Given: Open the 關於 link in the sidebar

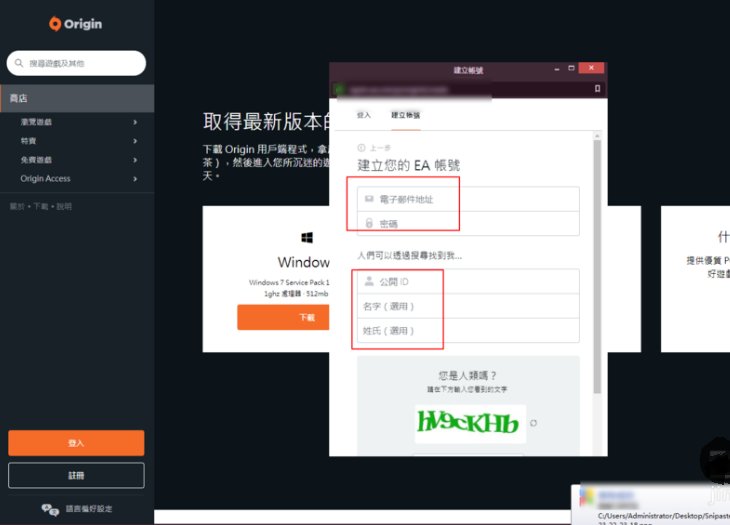Looking at the screenshot, I should (17, 206).
